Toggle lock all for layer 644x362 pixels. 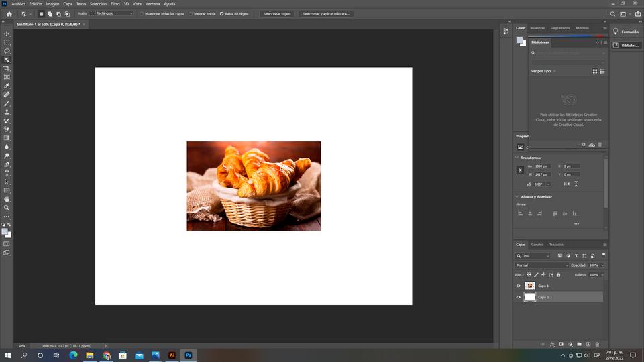tap(558, 275)
